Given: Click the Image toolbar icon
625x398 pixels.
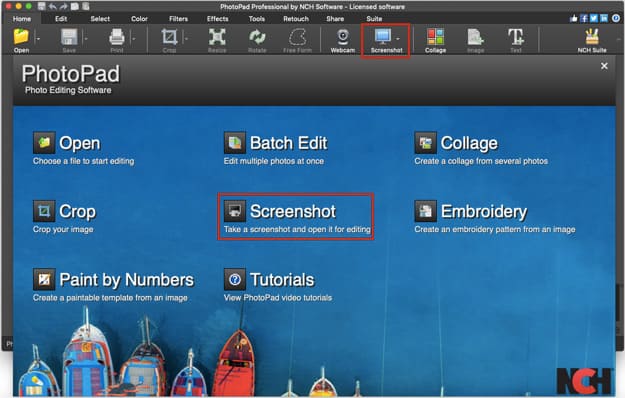Looking at the screenshot, I should pyautogui.click(x=476, y=37).
